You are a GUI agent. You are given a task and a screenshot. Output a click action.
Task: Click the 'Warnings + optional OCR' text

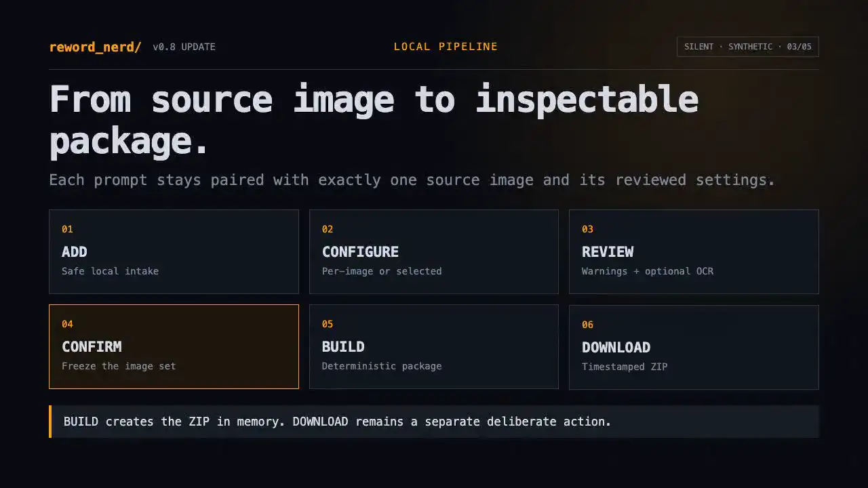point(648,271)
